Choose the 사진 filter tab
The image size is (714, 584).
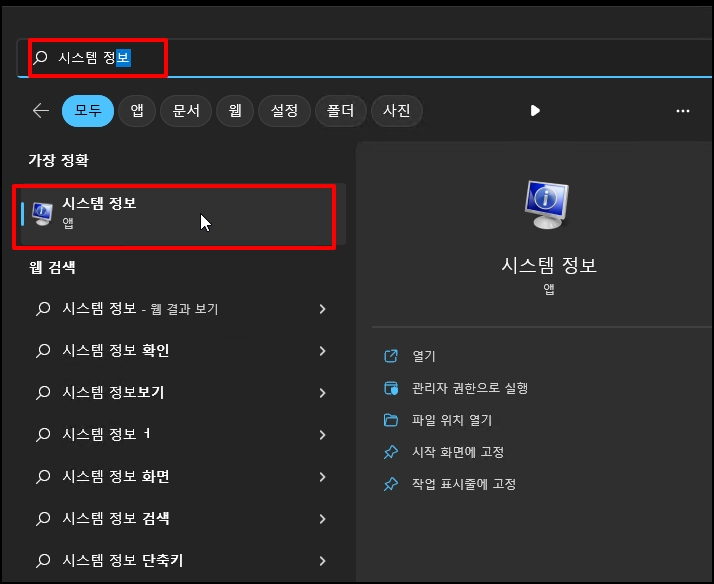pyautogui.click(x=397, y=111)
